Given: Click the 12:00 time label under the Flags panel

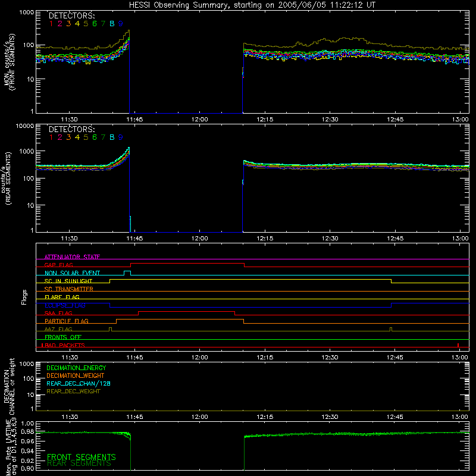Looking at the screenshot, I should (200, 358).
